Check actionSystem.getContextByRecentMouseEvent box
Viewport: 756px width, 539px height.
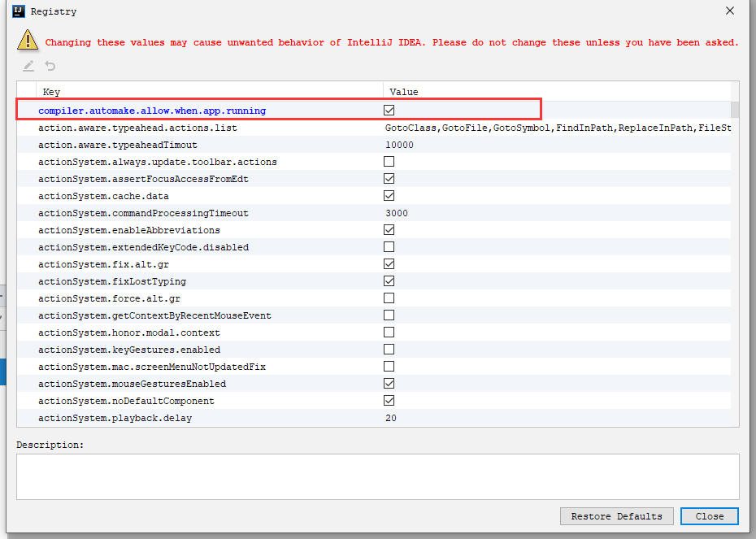[x=389, y=315]
